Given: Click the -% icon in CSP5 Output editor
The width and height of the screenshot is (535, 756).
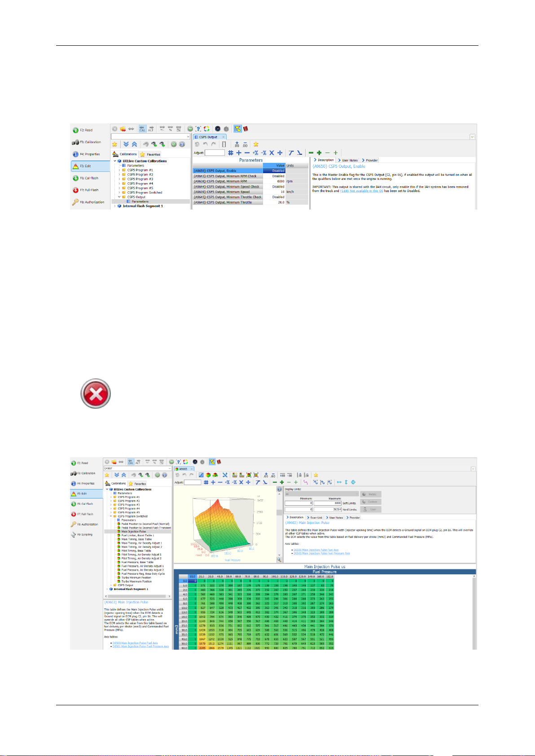Looking at the screenshot, I should pyautogui.click(x=264, y=153).
